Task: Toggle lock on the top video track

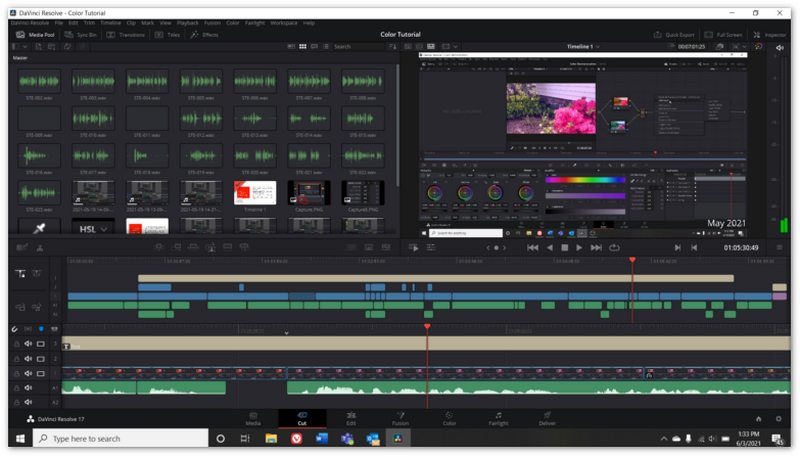Action: [16, 344]
